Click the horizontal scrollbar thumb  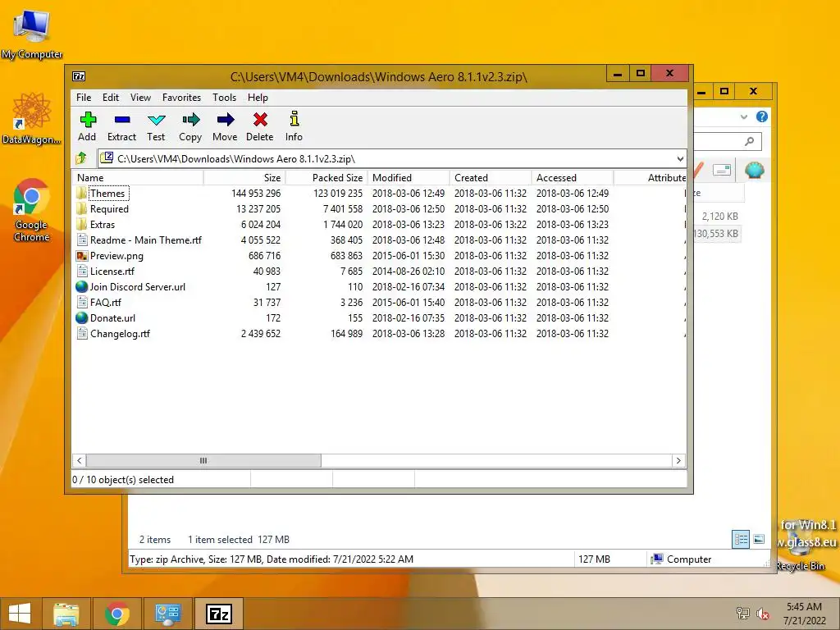[x=203, y=461]
